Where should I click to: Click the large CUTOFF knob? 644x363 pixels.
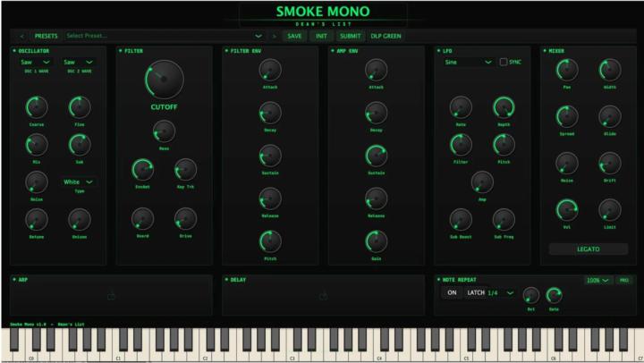pyautogui.click(x=165, y=80)
